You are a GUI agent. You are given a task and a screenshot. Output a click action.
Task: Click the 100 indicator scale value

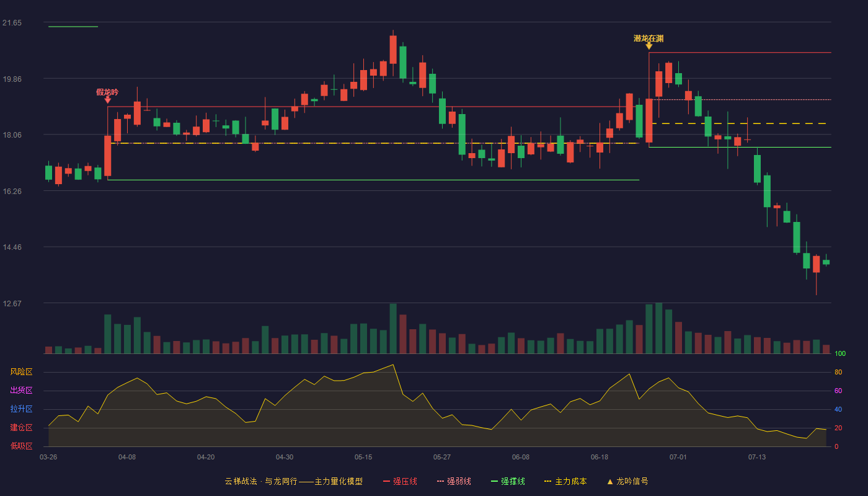840,354
